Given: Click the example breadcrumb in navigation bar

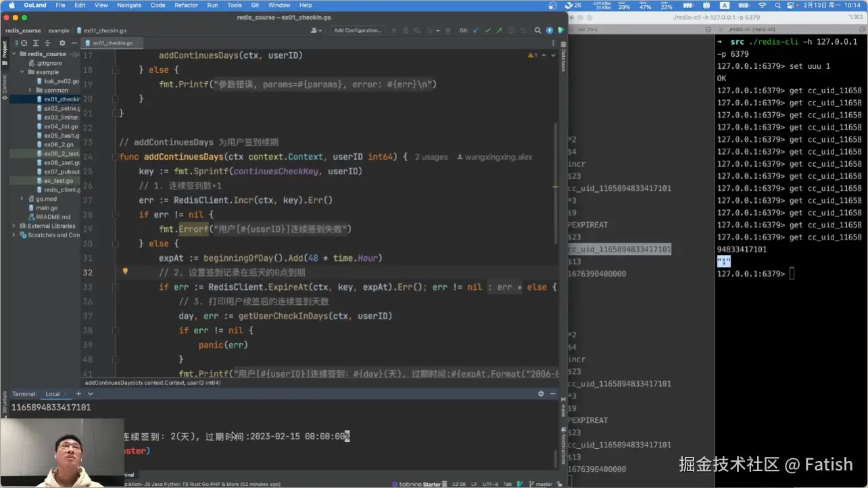Looking at the screenshot, I should pos(59,30).
